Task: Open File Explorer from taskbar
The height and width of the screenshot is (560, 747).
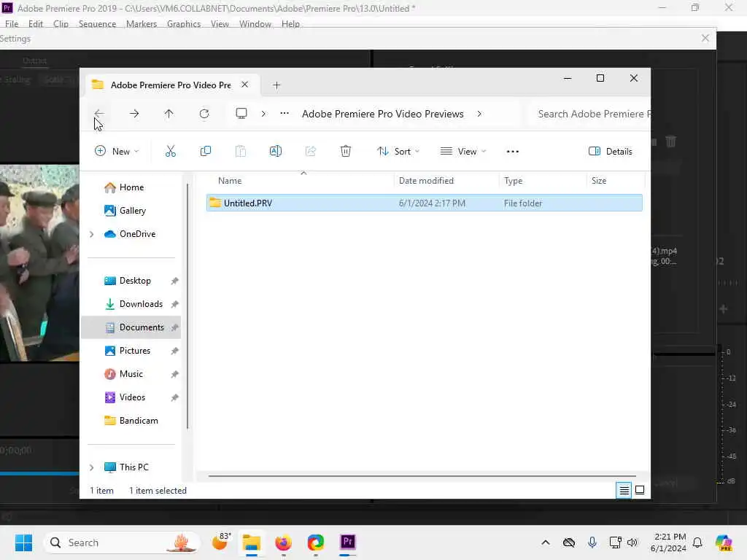Action: [252, 542]
